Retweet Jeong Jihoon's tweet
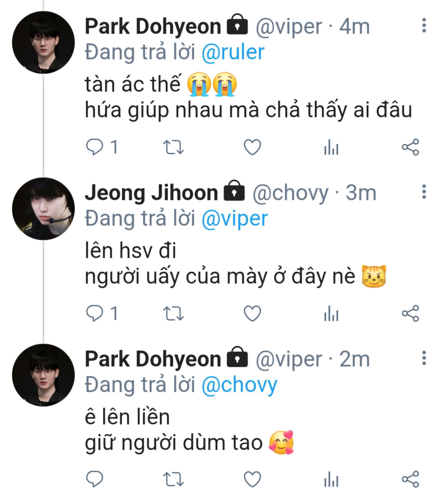448x498 pixels. click(173, 313)
